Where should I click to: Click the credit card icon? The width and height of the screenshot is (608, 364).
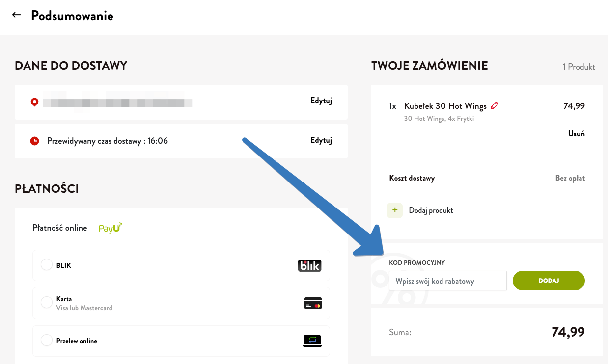313,303
